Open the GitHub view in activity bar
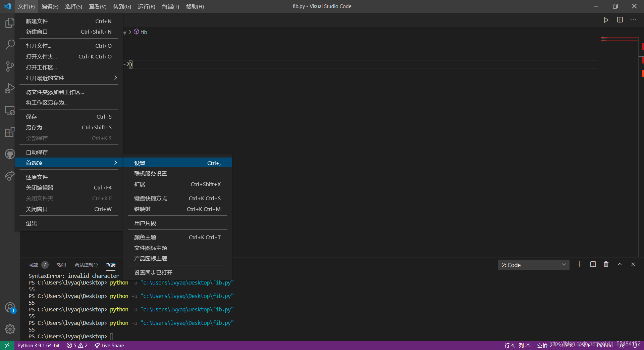This screenshot has width=644, height=350. click(10, 154)
